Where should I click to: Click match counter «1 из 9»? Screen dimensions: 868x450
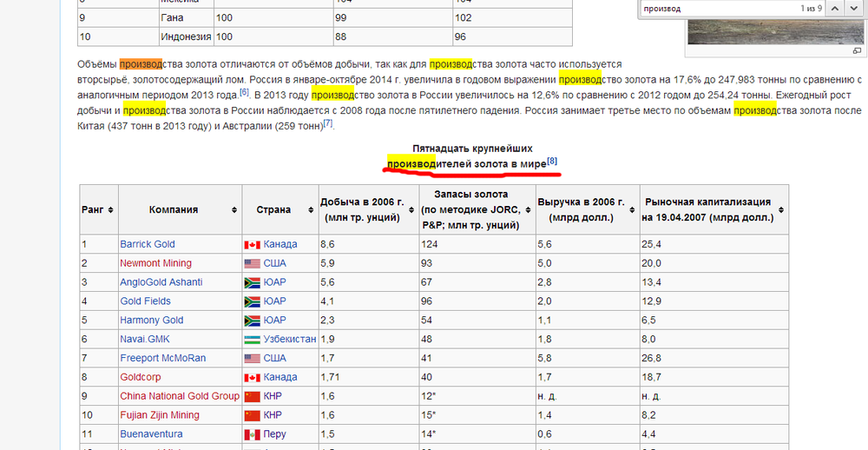click(x=811, y=9)
